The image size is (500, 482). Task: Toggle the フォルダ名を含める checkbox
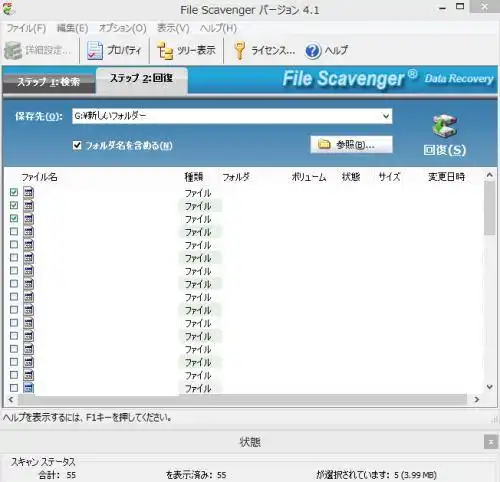tap(77, 145)
